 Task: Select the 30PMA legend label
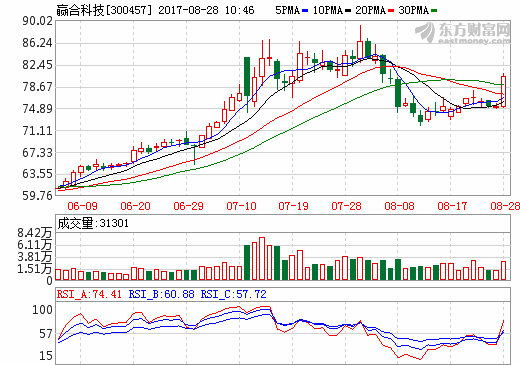tap(413, 10)
